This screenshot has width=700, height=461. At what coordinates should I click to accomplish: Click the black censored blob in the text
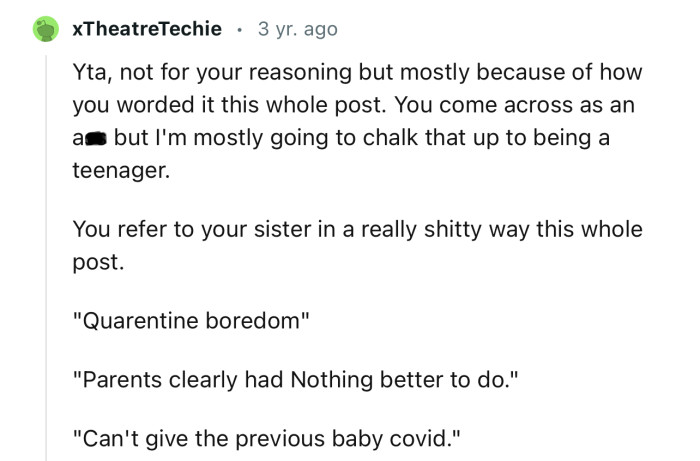pyautogui.click(x=98, y=138)
